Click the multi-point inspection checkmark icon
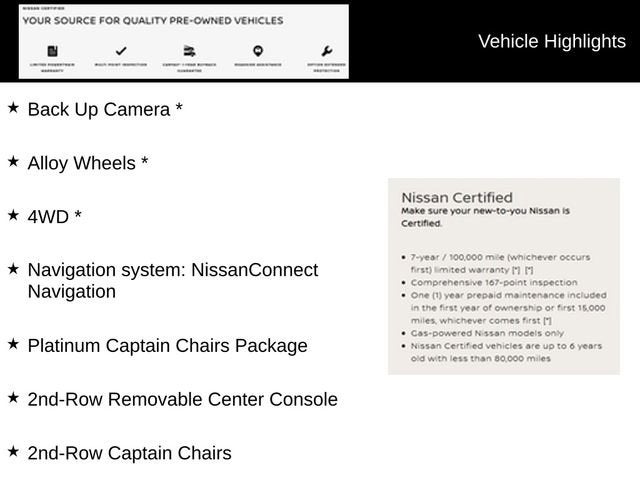This screenshot has height=480, width=640. [x=121, y=51]
